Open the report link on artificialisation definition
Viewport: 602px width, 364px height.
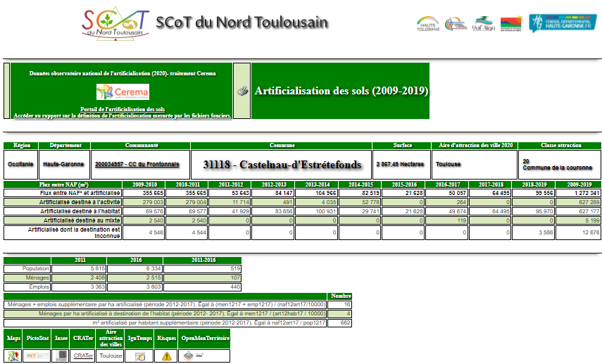(x=123, y=115)
